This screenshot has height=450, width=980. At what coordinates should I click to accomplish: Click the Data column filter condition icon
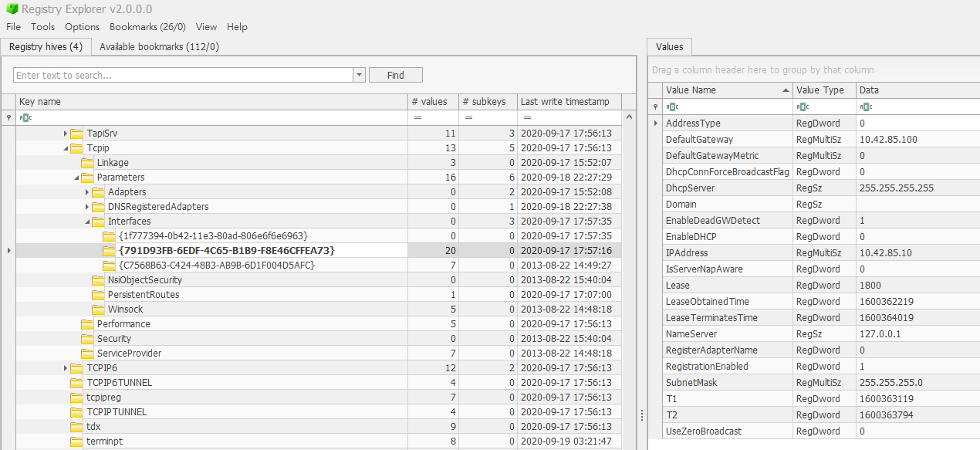865,107
